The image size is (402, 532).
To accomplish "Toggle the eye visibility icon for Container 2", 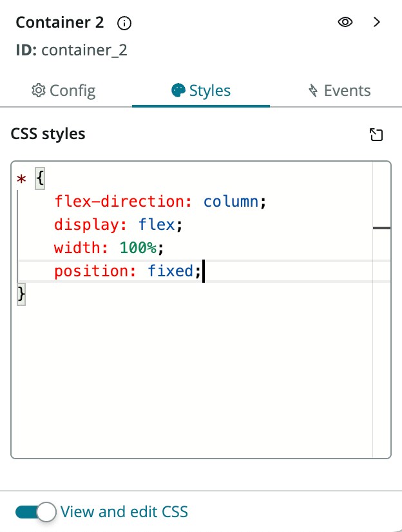I will pos(345,22).
